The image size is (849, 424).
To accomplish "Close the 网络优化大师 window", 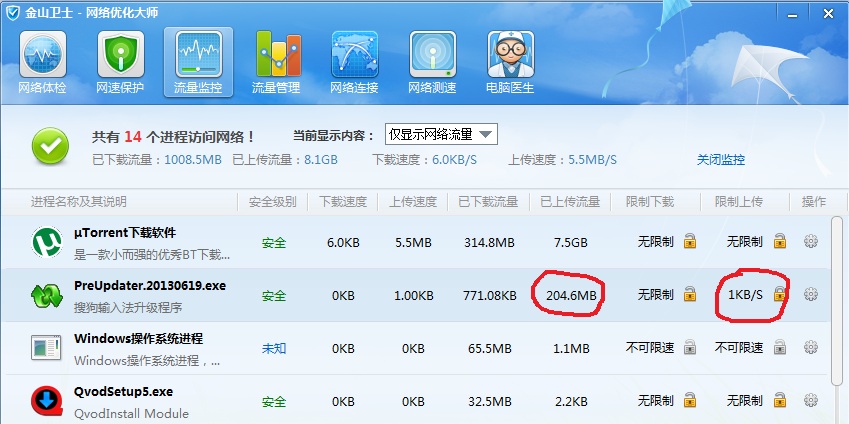I will tap(828, 14).
